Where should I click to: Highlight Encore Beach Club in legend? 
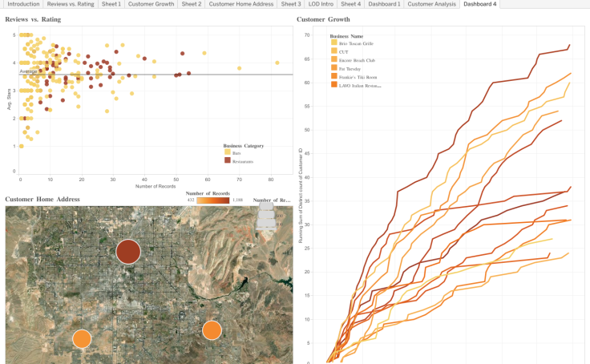click(x=334, y=60)
